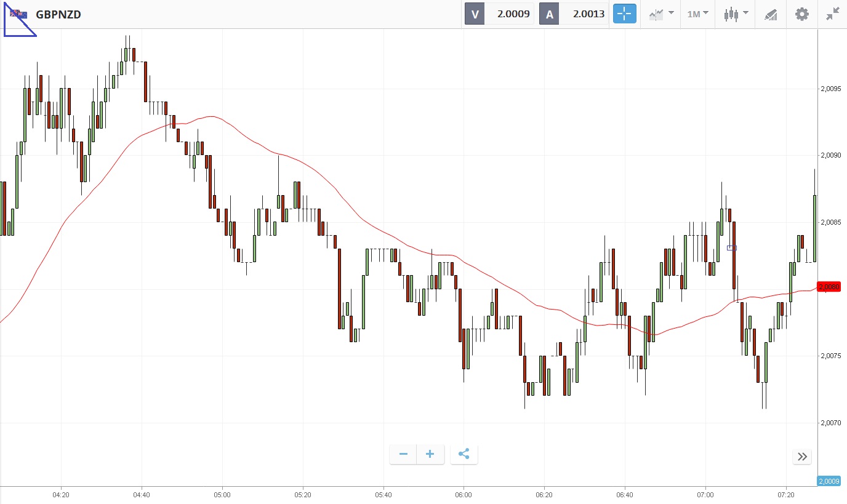Image resolution: width=847 pixels, height=504 pixels.
Task: Zoom in chart with plus button
Action: [430, 455]
